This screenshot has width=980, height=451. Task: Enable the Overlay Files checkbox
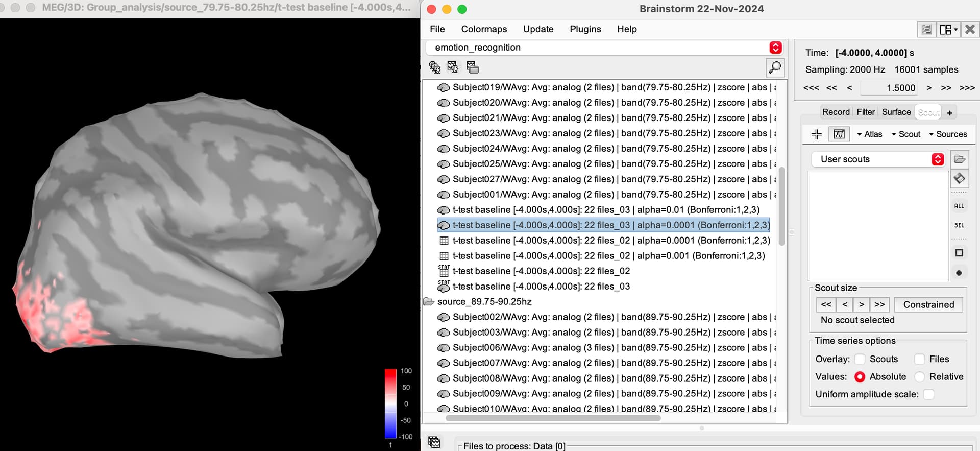(x=920, y=359)
